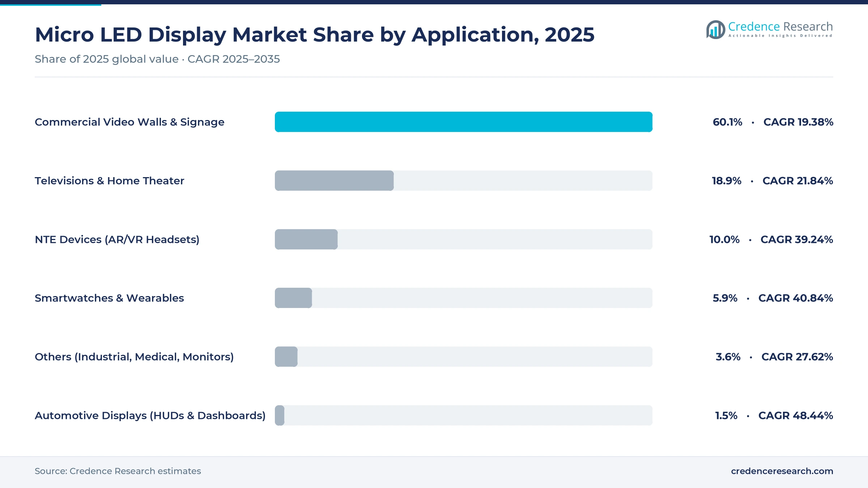Click the Credence Research logo icon
This screenshot has width=868, height=488.
point(716,30)
